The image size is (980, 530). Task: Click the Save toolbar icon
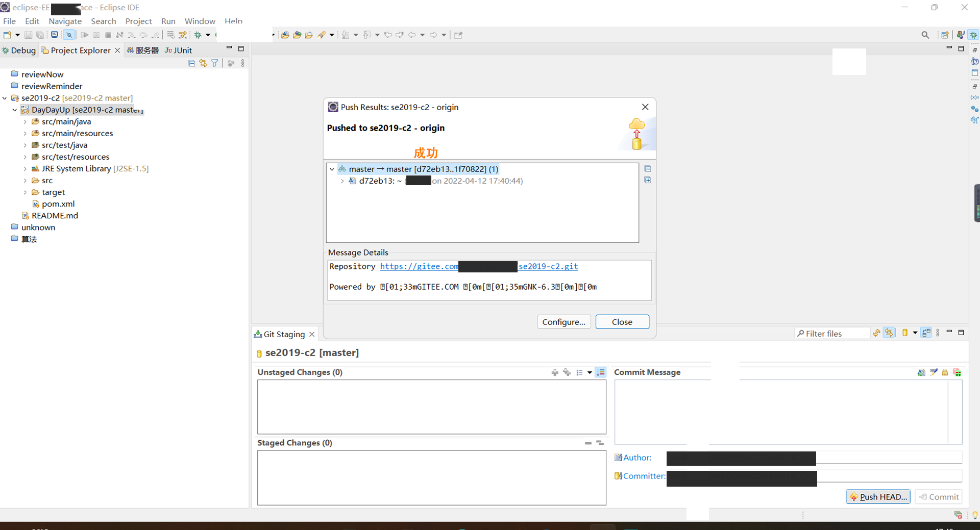tap(28, 35)
